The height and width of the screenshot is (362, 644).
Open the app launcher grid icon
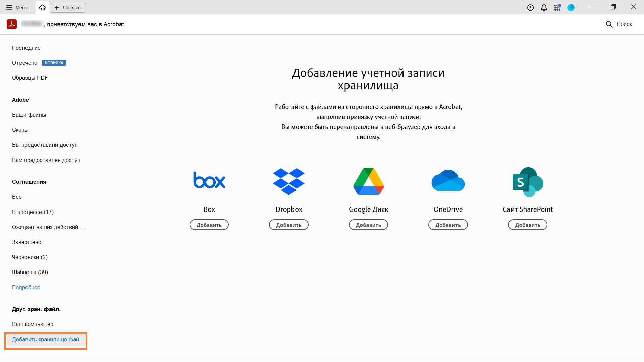point(557,7)
